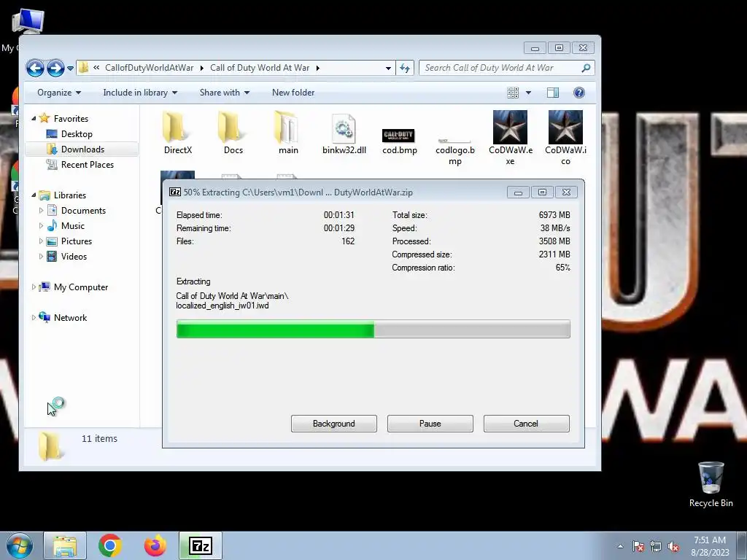Toggle the preview pane icon
Screen dimensions: 747x560
(553, 93)
